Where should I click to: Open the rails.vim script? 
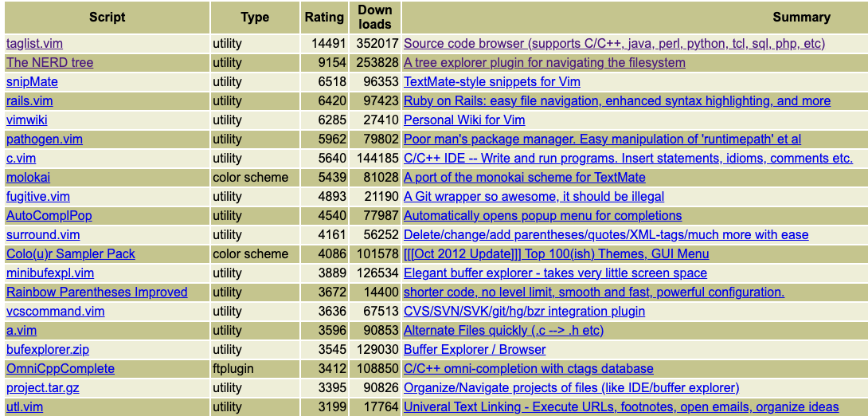coord(29,101)
